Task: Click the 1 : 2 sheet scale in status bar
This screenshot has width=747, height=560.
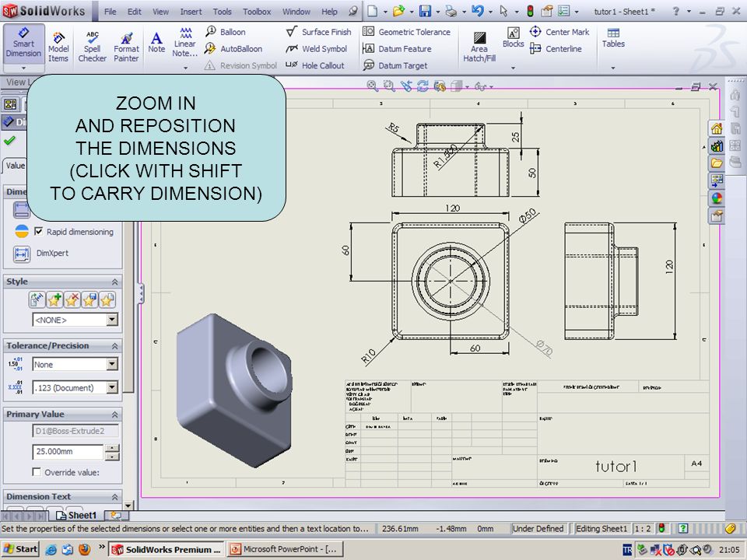Action: pyautogui.click(x=643, y=529)
